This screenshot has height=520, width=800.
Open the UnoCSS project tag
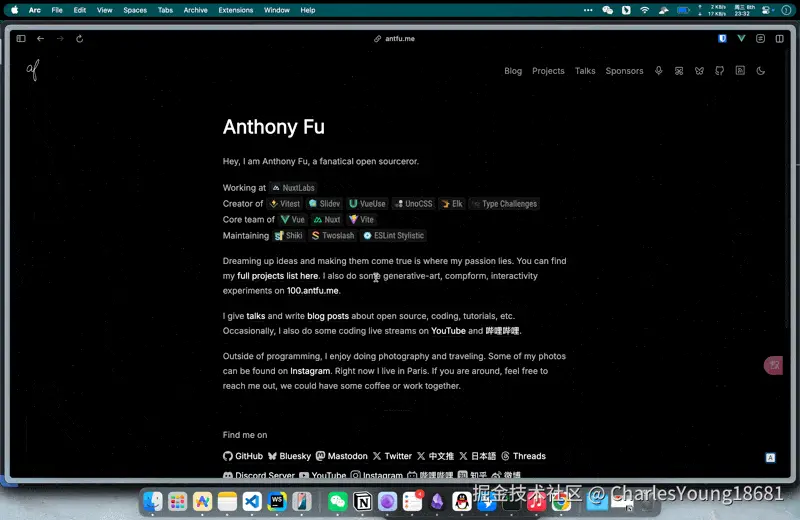414,204
